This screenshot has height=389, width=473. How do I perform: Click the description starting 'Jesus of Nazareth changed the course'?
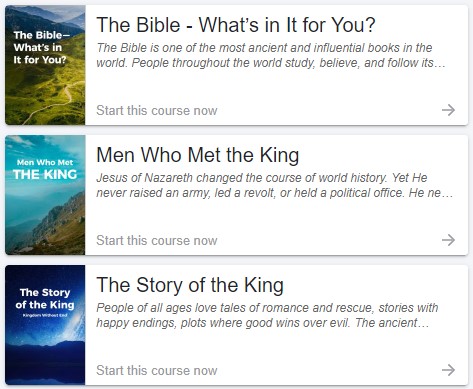click(275, 185)
